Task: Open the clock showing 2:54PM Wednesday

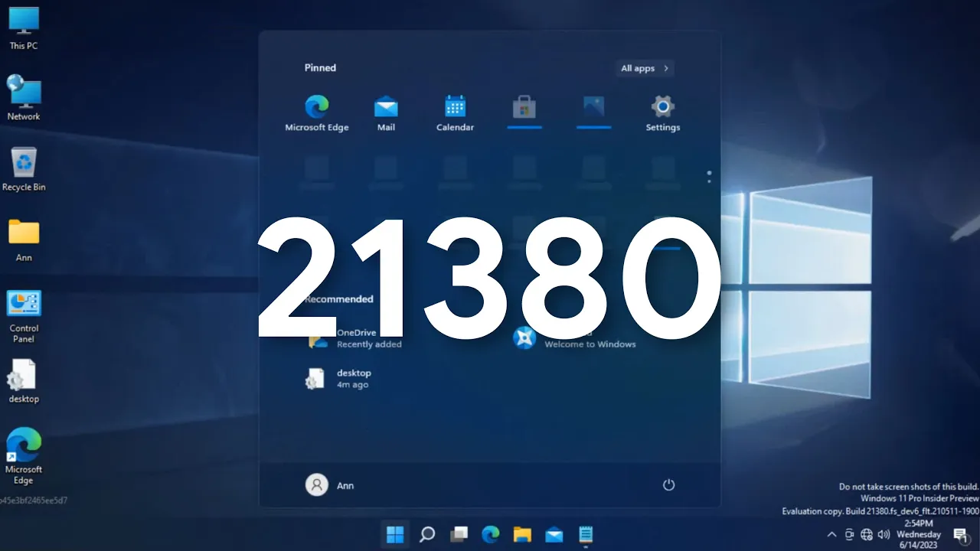Action: 918,534
